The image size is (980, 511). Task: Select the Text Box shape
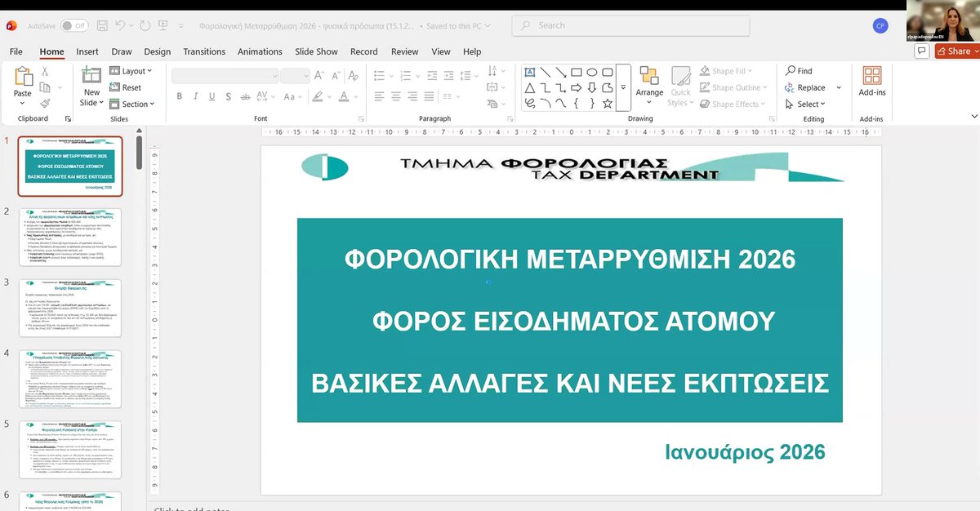point(530,72)
